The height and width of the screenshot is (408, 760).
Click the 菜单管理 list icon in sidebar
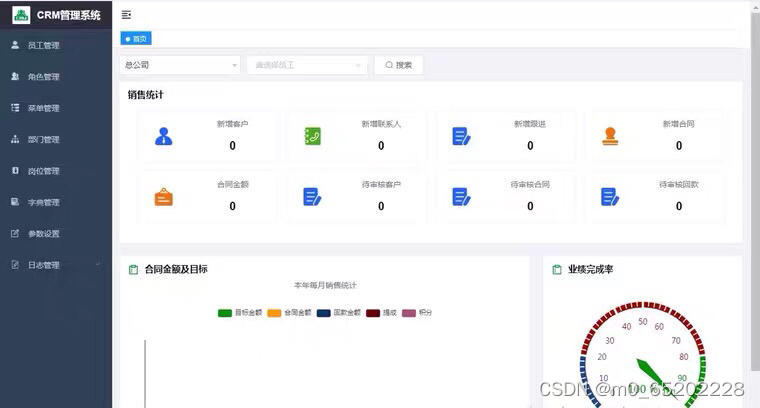coord(15,108)
